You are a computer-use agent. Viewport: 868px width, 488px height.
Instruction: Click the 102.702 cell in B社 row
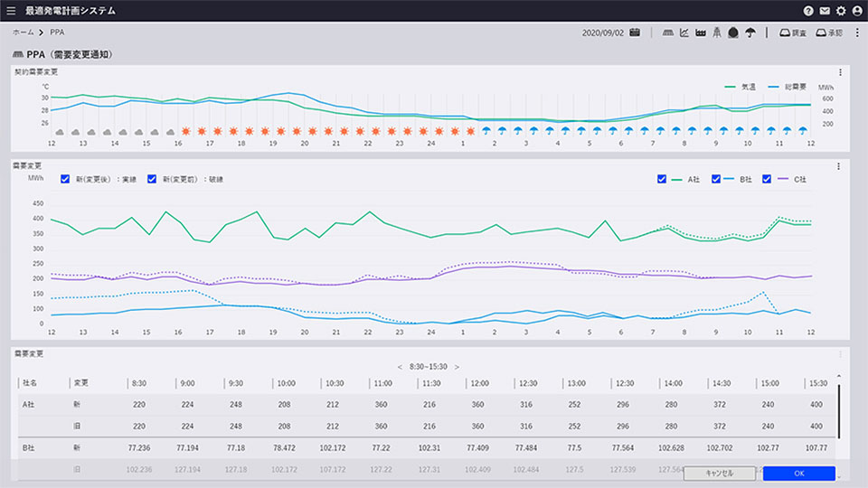tap(719, 447)
